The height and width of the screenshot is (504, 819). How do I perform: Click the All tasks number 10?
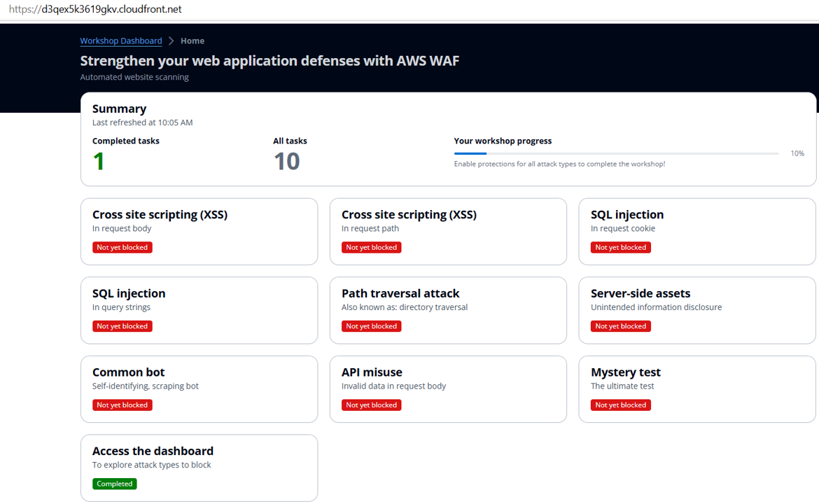[286, 162]
